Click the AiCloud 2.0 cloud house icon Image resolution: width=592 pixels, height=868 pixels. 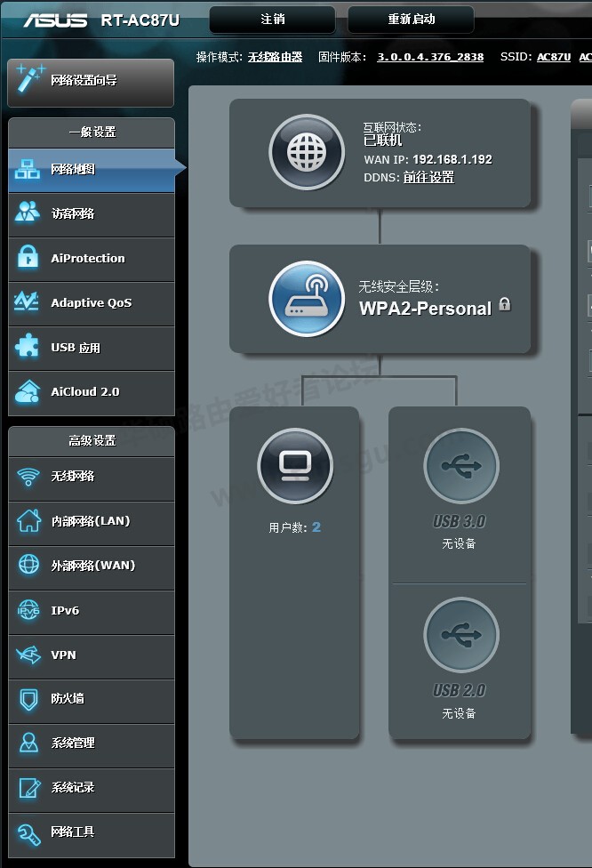[x=28, y=391]
